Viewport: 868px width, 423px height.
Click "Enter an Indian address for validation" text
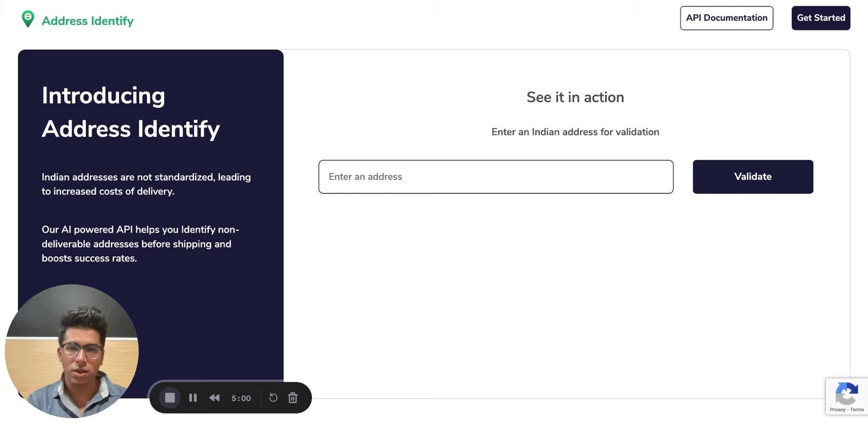[x=575, y=132]
